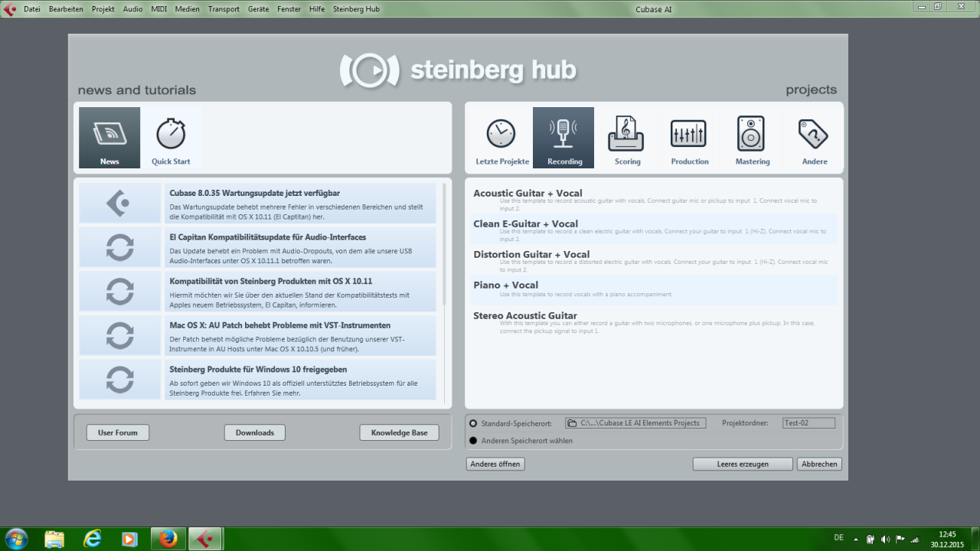Open the Windows Start button
This screenshot has width=980, height=551.
pos(16,538)
